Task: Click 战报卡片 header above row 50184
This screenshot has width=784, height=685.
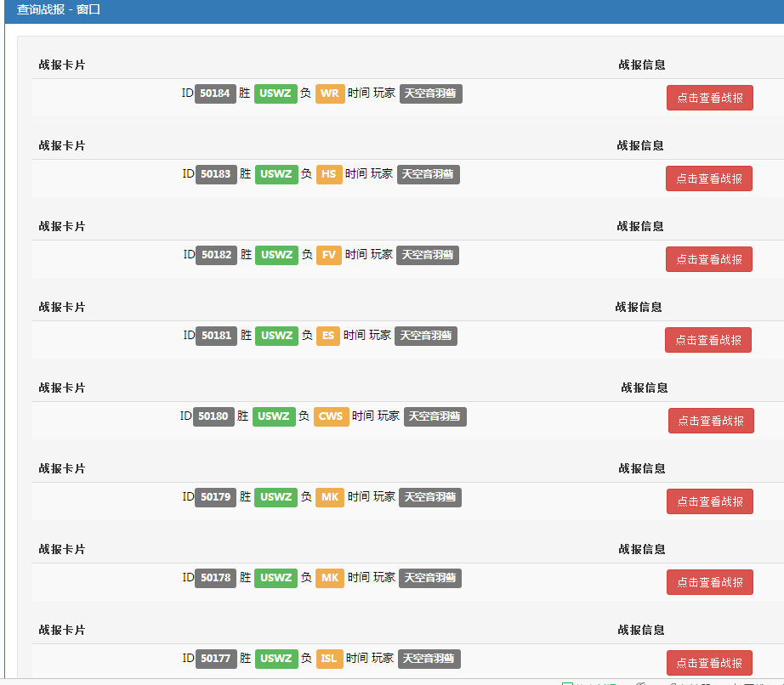Action: (62, 65)
